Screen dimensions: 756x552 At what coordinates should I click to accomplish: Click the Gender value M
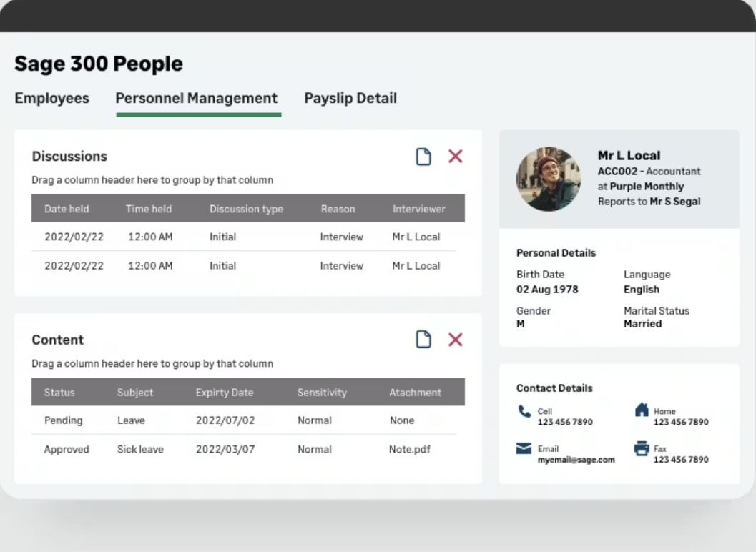(x=520, y=324)
